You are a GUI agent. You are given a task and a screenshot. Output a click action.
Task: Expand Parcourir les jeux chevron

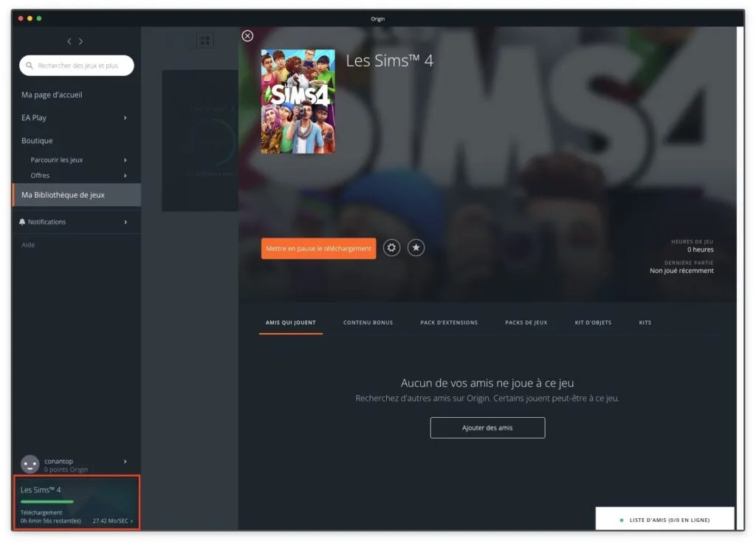tap(126, 160)
